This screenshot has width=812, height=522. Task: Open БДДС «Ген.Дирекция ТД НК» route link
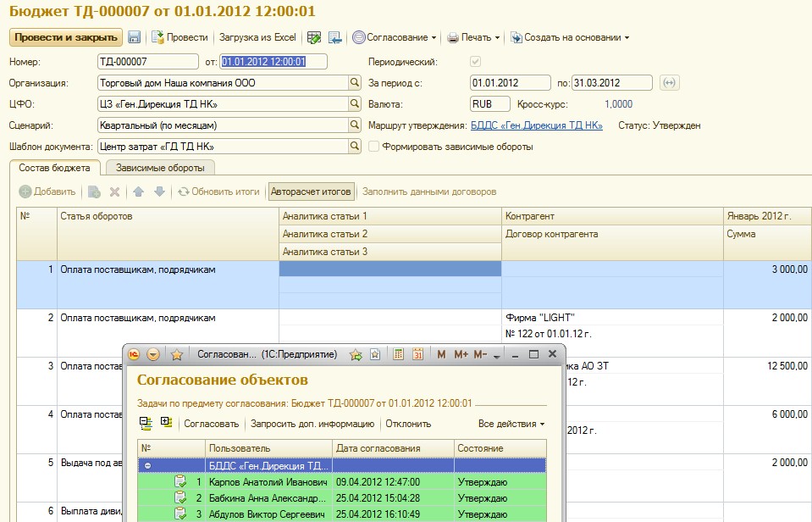[536, 125]
